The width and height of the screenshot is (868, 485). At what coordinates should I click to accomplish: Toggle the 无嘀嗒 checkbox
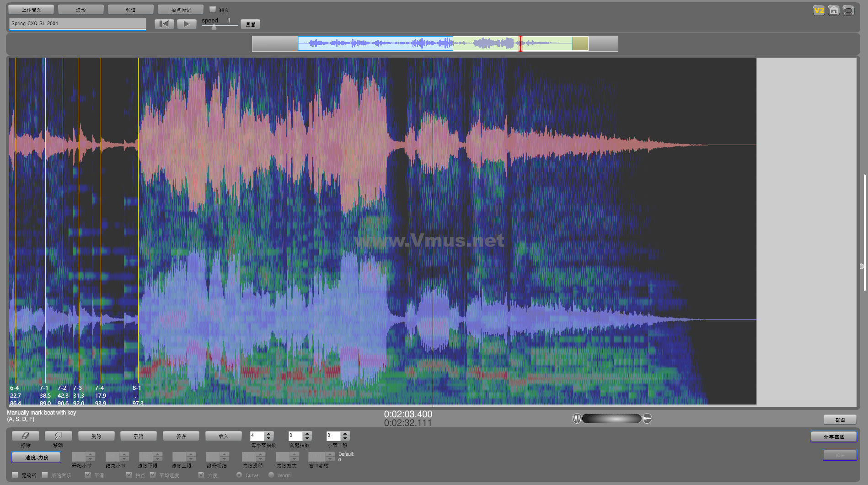[15, 475]
